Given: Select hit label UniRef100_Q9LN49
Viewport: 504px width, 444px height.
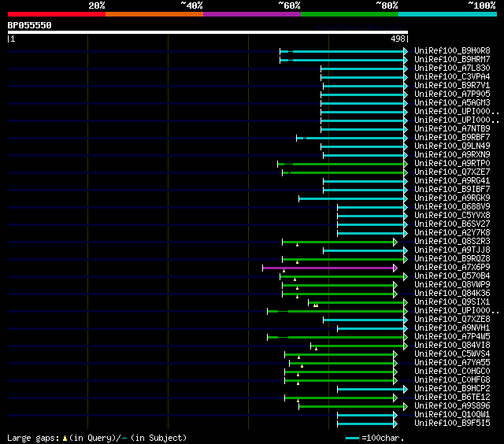Looking at the screenshot, I should pyautogui.click(x=452, y=146).
